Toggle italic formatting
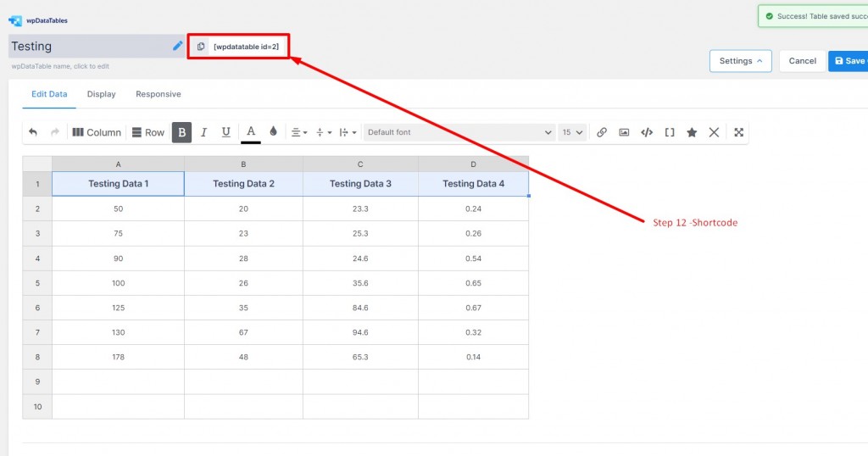Image resolution: width=868 pixels, height=456 pixels. click(x=203, y=132)
